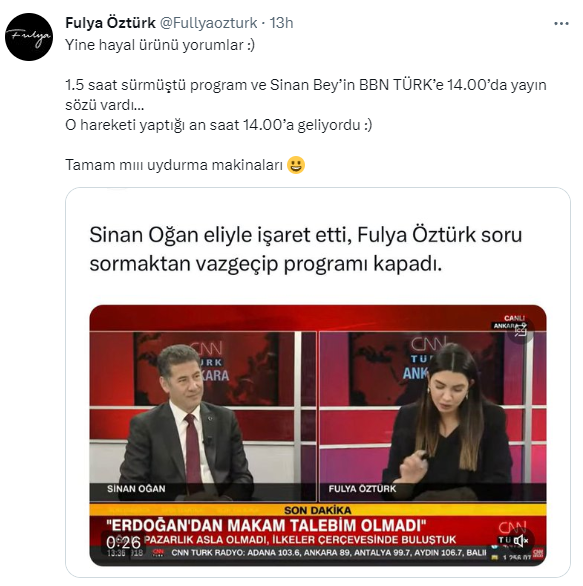
Task: Click the ERDOĞAN'DAN MAKAM TALEBİM OLMADI headline
Action: click(x=266, y=525)
